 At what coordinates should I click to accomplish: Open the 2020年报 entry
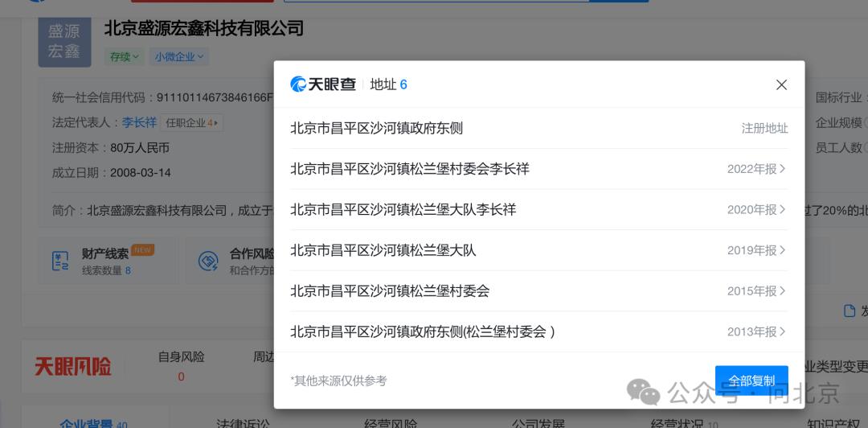(x=756, y=209)
